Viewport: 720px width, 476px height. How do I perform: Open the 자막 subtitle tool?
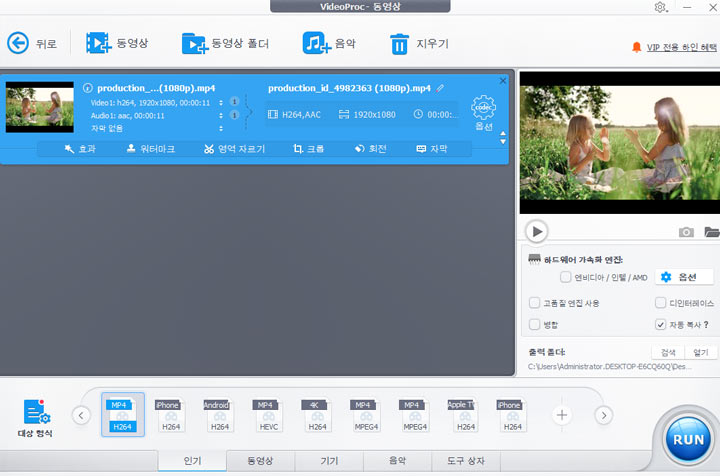click(432, 149)
